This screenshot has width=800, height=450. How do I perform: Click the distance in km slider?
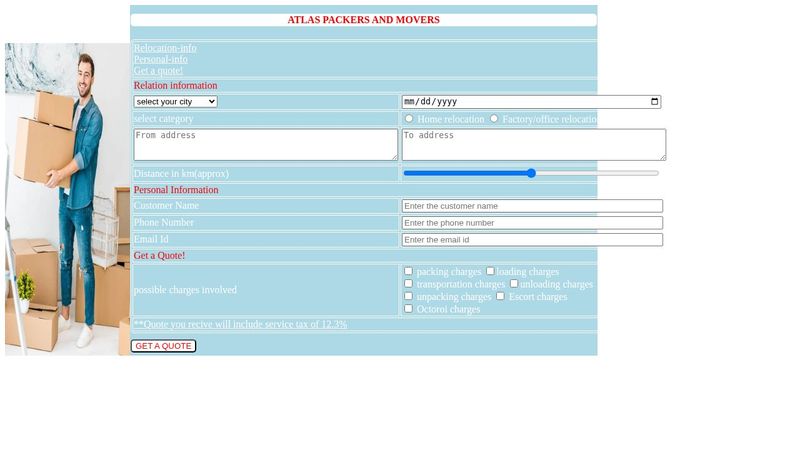531,173
